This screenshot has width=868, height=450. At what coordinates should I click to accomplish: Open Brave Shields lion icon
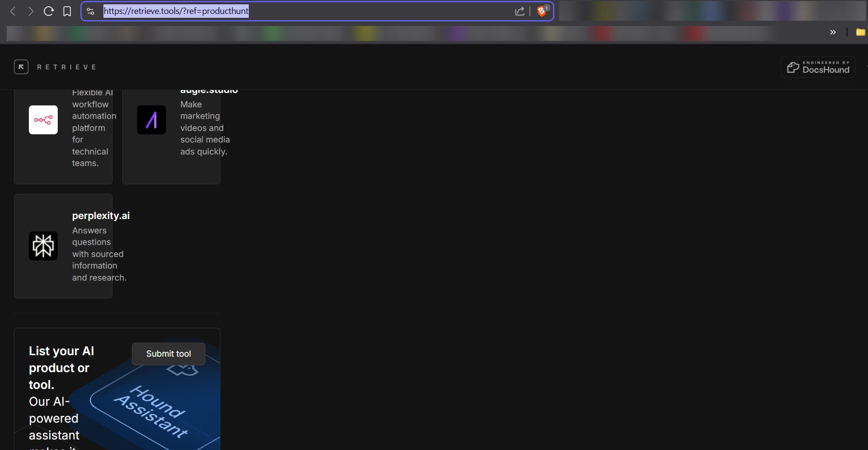point(542,11)
